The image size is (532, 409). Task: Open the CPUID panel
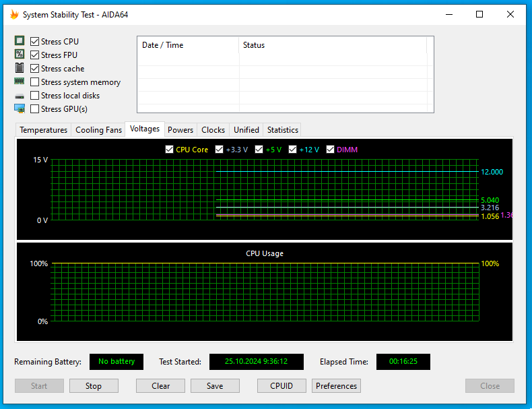point(281,386)
